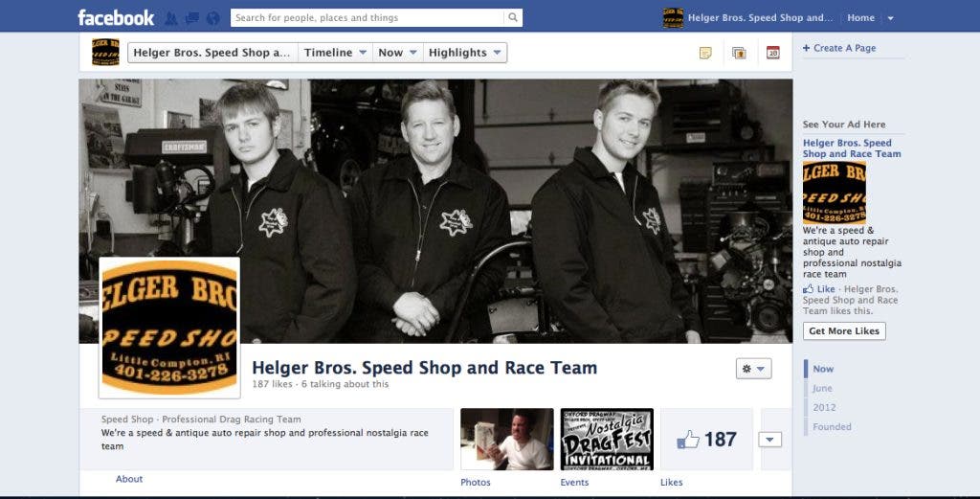Open notifications globe icon

[x=213, y=18]
